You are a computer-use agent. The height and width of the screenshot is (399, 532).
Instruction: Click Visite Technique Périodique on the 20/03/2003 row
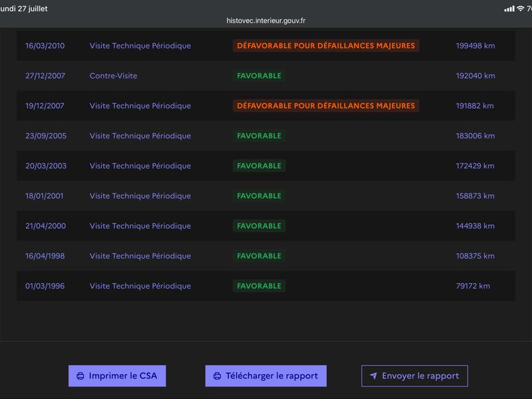[140, 166]
